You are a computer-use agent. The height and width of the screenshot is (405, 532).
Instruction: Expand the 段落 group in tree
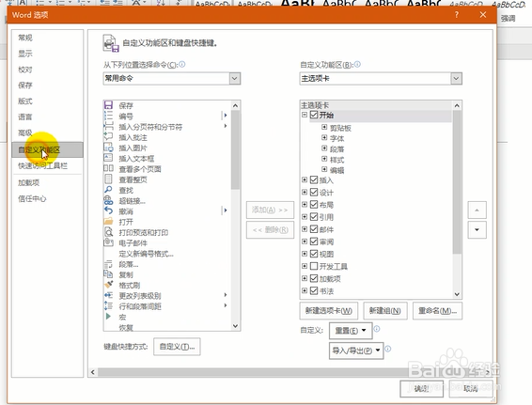click(324, 148)
